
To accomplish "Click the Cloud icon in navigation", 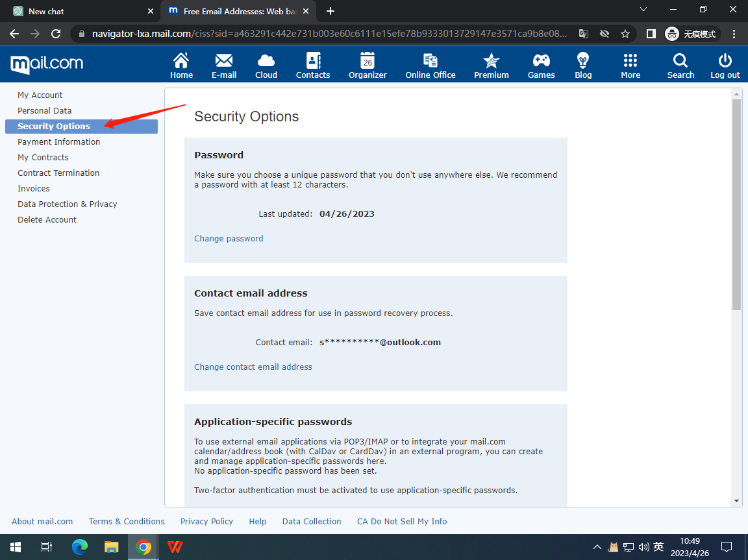I will click(266, 62).
